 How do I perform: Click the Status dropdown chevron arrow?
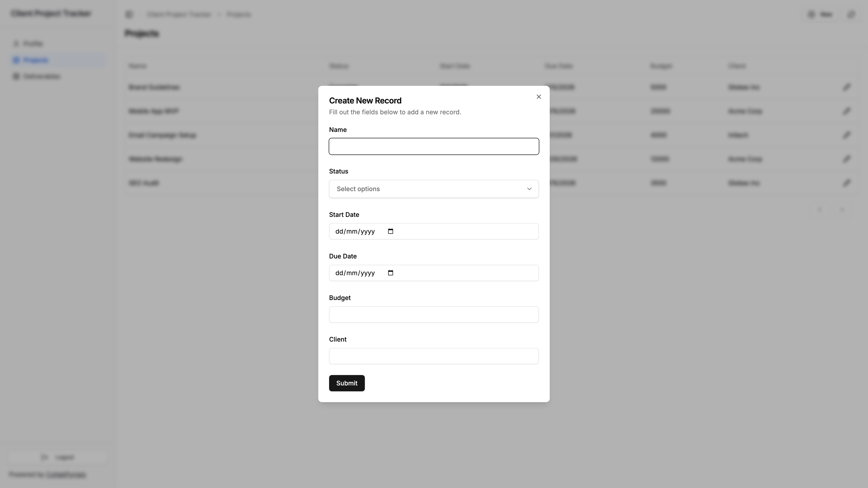[x=529, y=189]
